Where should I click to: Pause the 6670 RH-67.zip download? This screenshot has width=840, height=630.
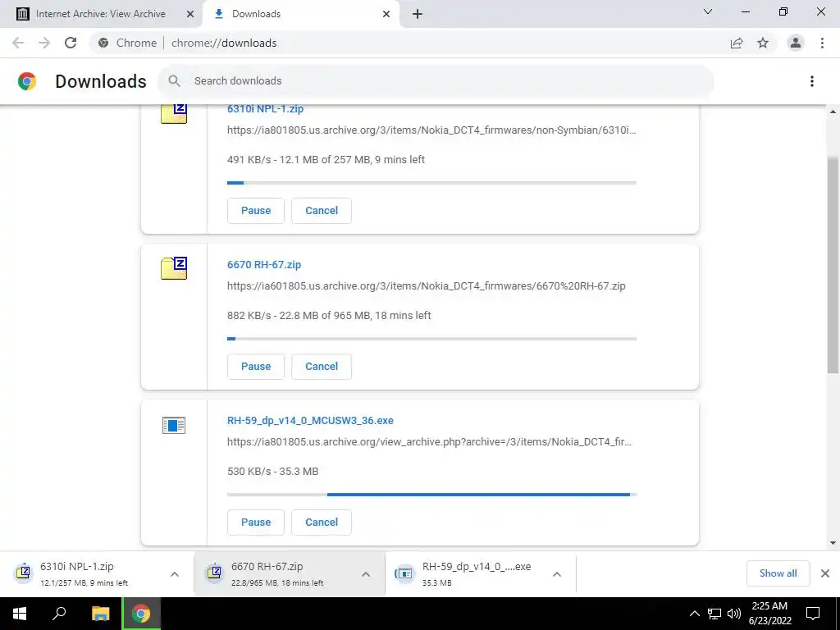[256, 367]
